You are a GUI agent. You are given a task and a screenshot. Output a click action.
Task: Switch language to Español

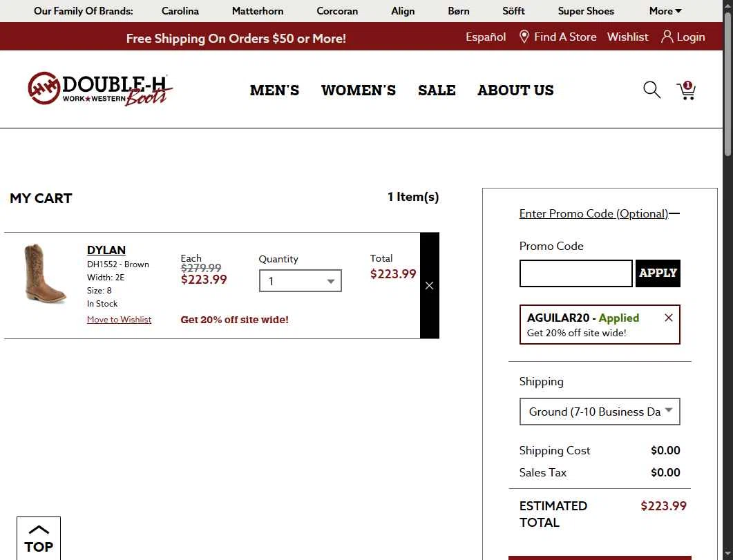coord(486,37)
